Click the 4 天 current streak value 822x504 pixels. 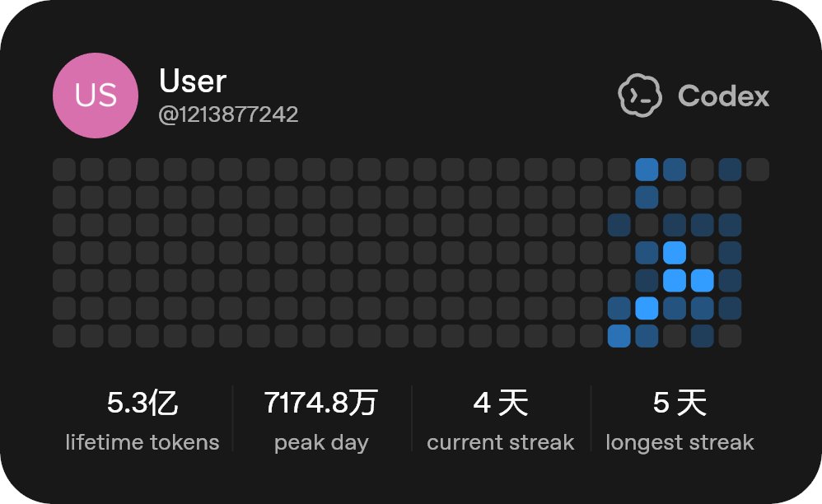[x=500, y=403]
